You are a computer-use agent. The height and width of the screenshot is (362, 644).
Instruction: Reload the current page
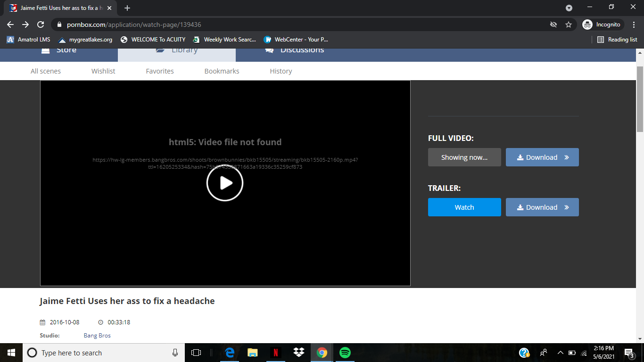click(41, 25)
